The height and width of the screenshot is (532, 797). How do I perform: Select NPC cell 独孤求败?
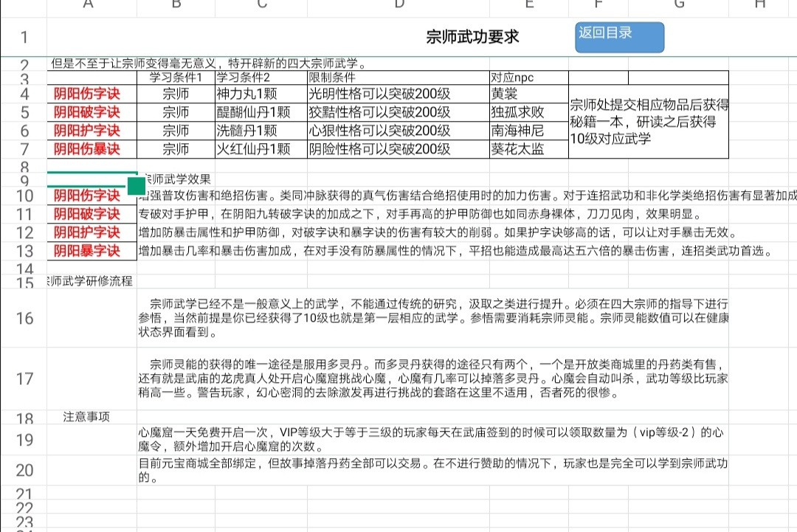point(529,112)
